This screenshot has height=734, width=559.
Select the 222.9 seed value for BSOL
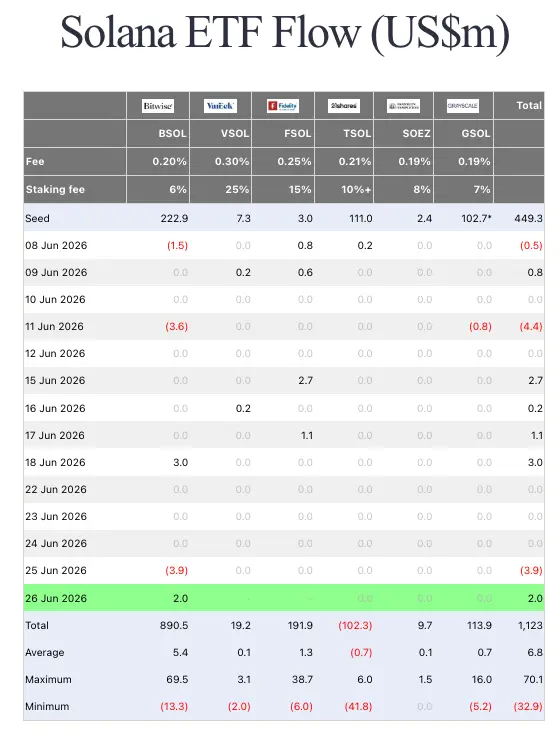pos(174,218)
